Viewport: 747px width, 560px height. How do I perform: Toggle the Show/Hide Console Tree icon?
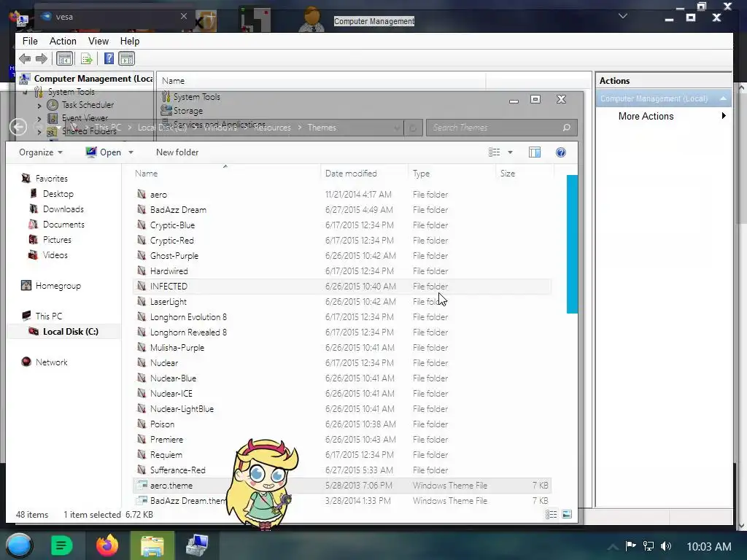(64, 58)
